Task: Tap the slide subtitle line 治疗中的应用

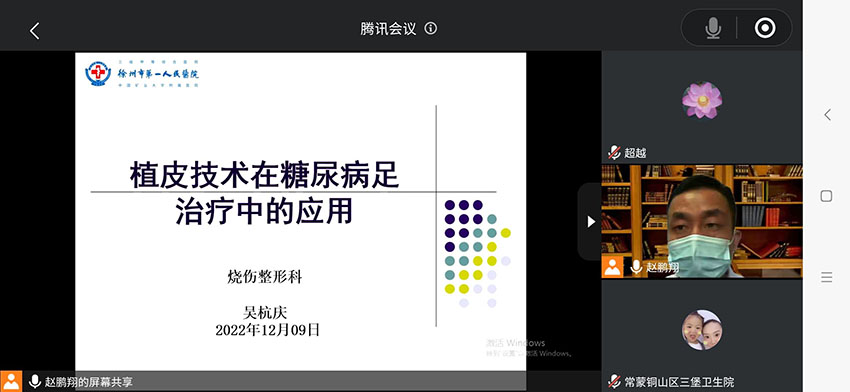Action: 265,211
